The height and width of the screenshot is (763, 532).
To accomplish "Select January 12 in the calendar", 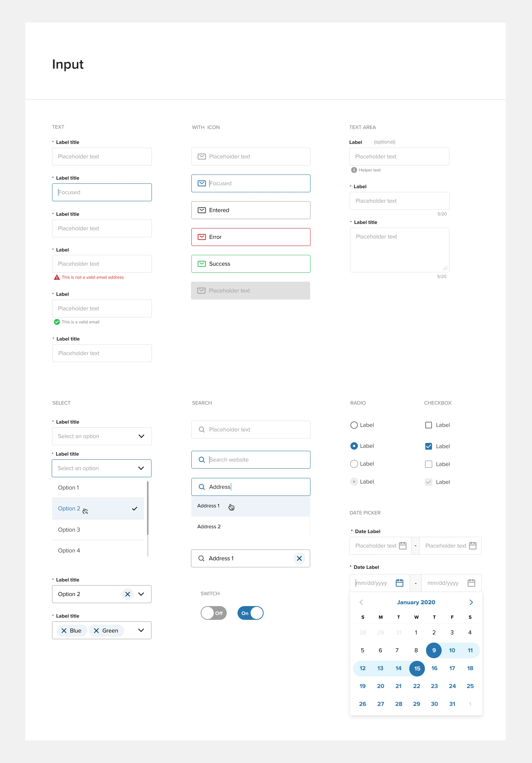I will 363,668.
